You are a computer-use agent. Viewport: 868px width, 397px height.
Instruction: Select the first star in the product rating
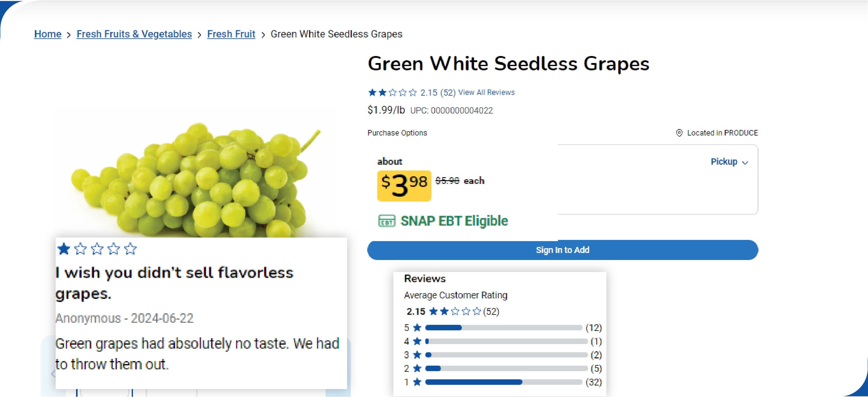point(372,92)
